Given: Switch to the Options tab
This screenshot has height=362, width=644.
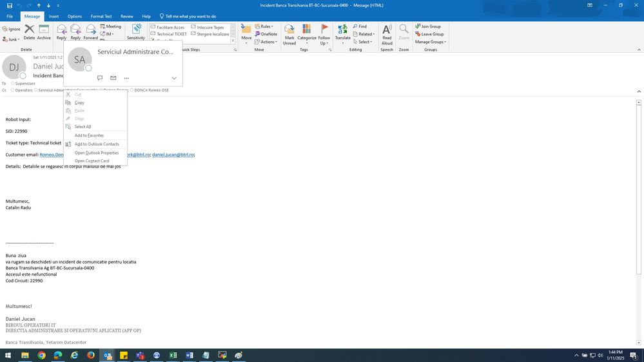Looking at the screenshot, I should tap(75, 16).
